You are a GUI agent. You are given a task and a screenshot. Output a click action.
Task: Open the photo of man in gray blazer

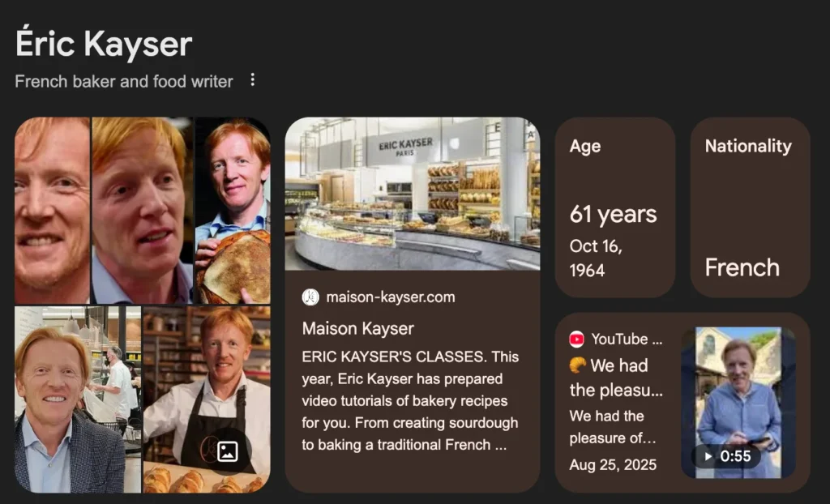click(x=78, y=399)
